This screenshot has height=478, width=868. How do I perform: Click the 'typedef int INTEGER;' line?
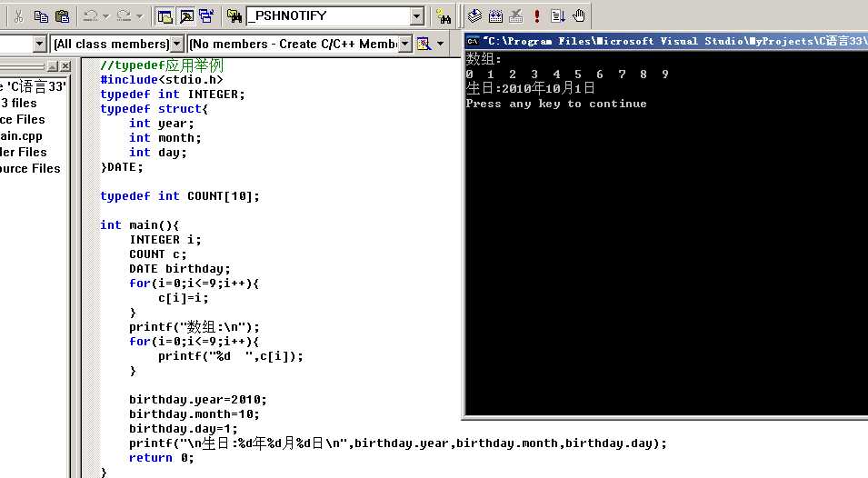172,95
